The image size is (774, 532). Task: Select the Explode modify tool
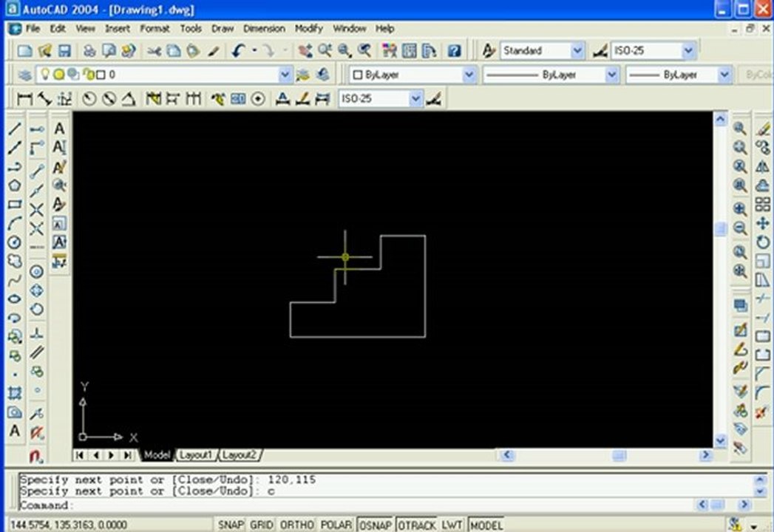pos(763,412)
